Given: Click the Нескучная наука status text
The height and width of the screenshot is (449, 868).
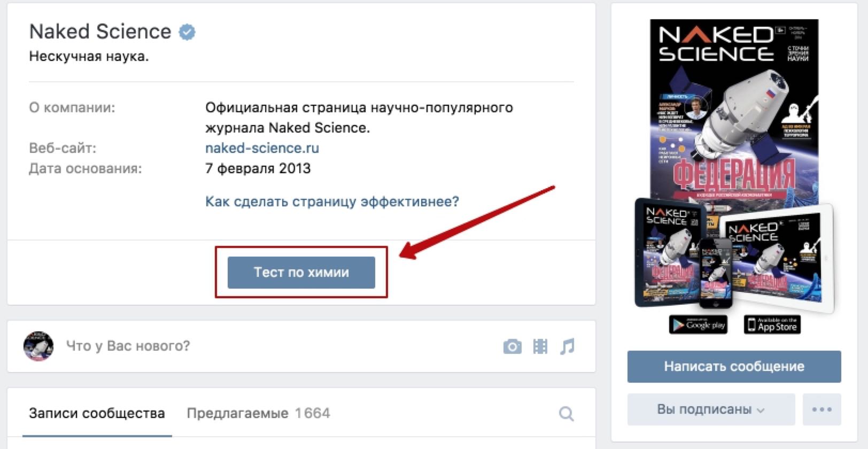Looking at the screenshot, I should 89,56.
